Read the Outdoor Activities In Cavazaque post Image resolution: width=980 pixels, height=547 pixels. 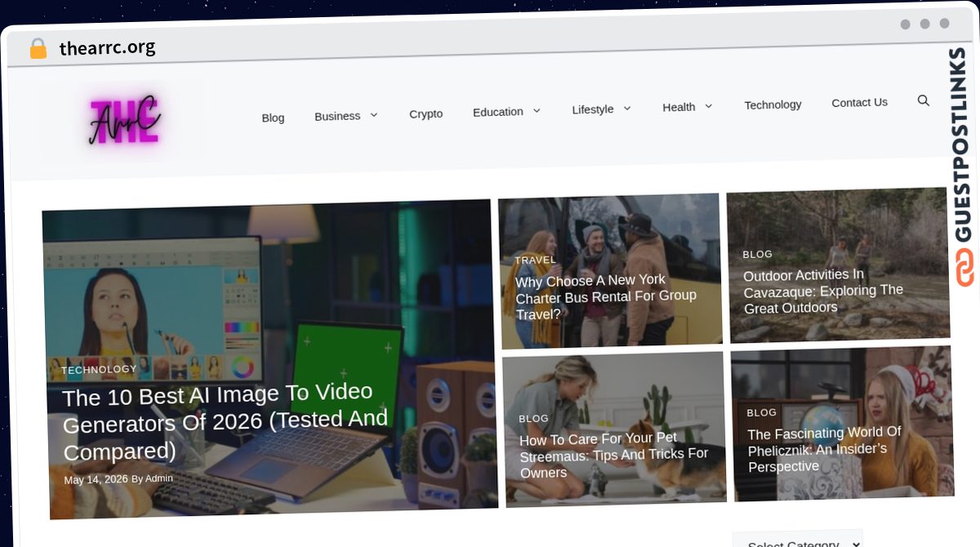tap(823, 291)
